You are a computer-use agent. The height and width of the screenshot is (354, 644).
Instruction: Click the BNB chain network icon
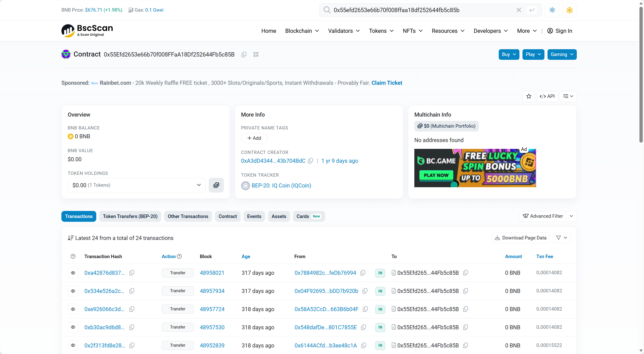click(x=569, y=10)
